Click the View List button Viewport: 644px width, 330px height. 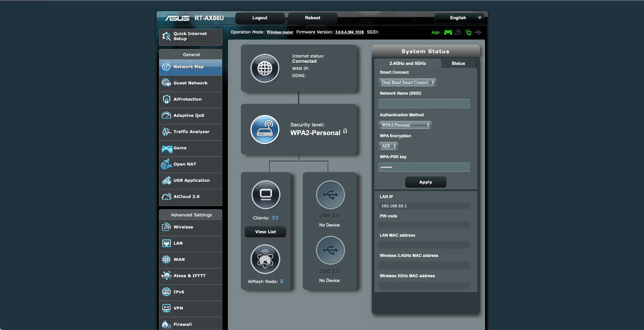(x=266, y=232)
